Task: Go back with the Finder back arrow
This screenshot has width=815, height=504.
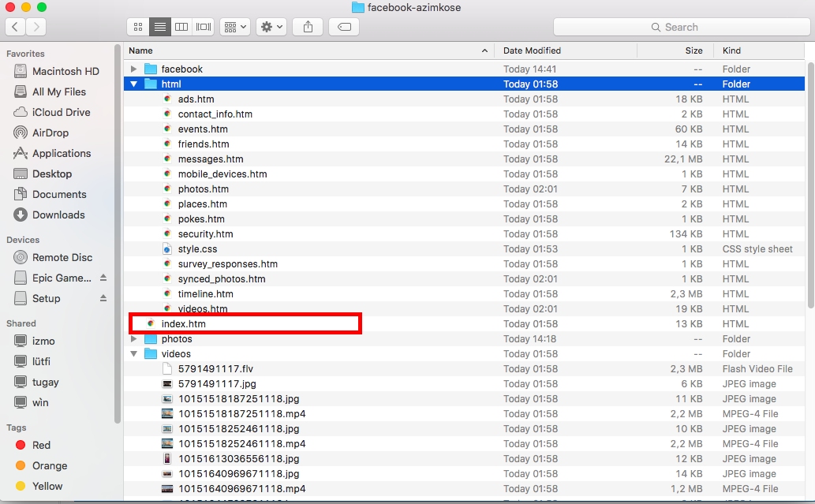Action: (15, 27)
